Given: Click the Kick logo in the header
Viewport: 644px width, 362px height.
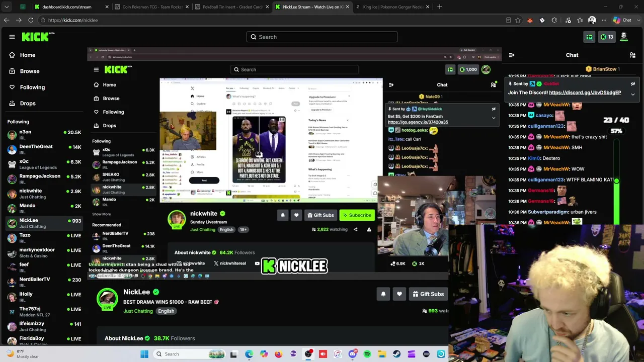Looking at the screenshot, I should click(x=38, y=37).
